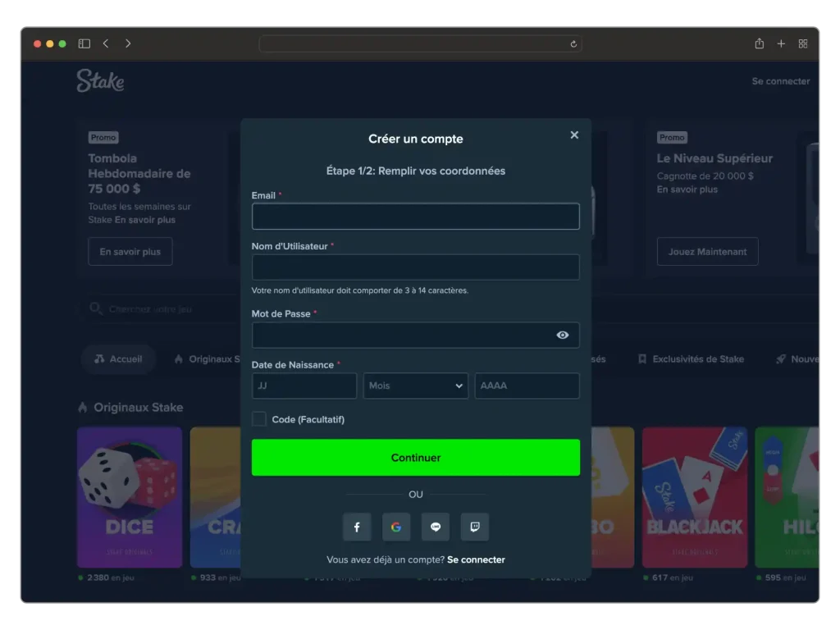Focus the Nom d'Utilisateur field
The width and height of the screenshot is (840, 630).
pos(416,267)
